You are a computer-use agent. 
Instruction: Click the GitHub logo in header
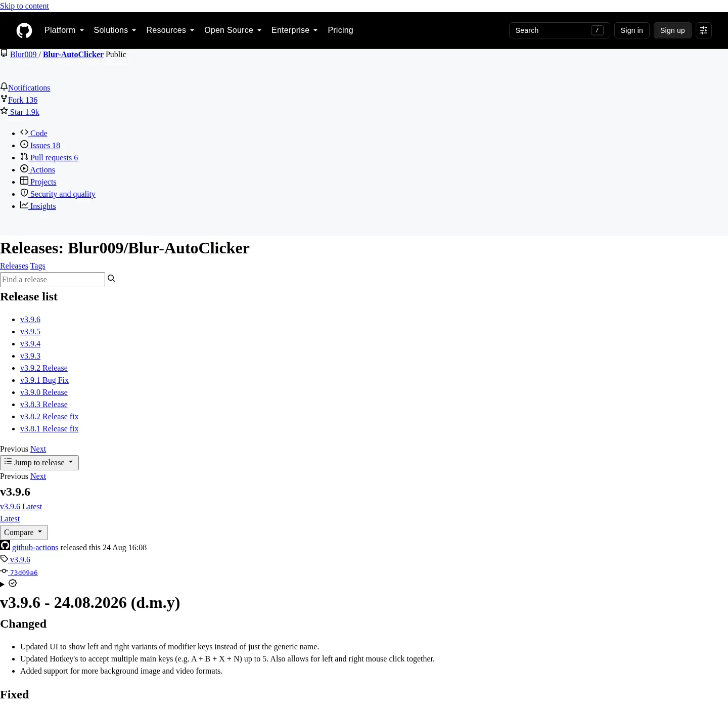24,30
